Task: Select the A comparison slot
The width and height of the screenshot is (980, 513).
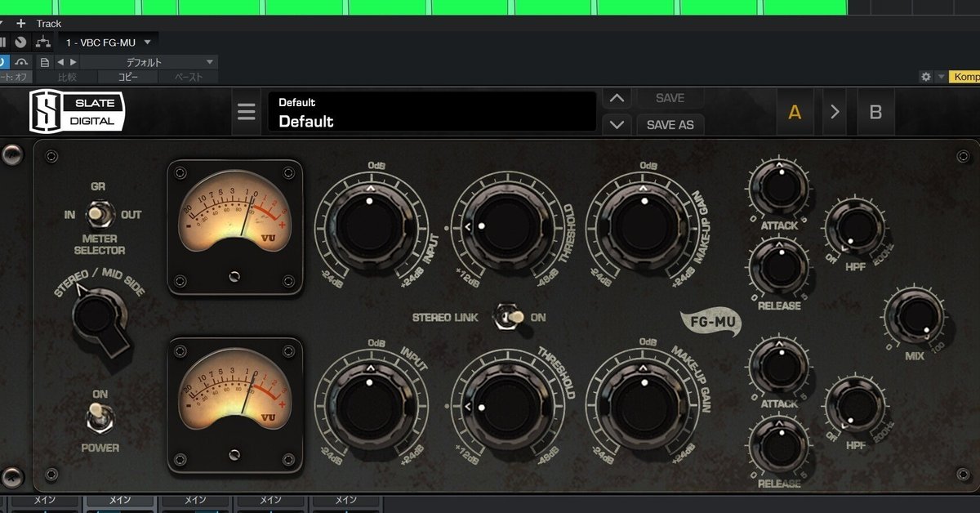Action: [794, 113]
